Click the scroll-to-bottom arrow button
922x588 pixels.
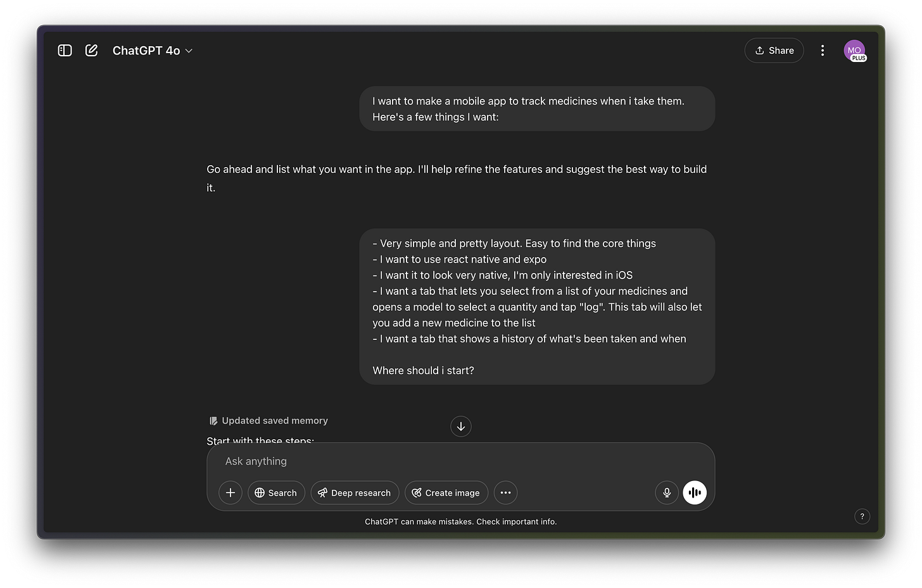[x=461, y=427]
